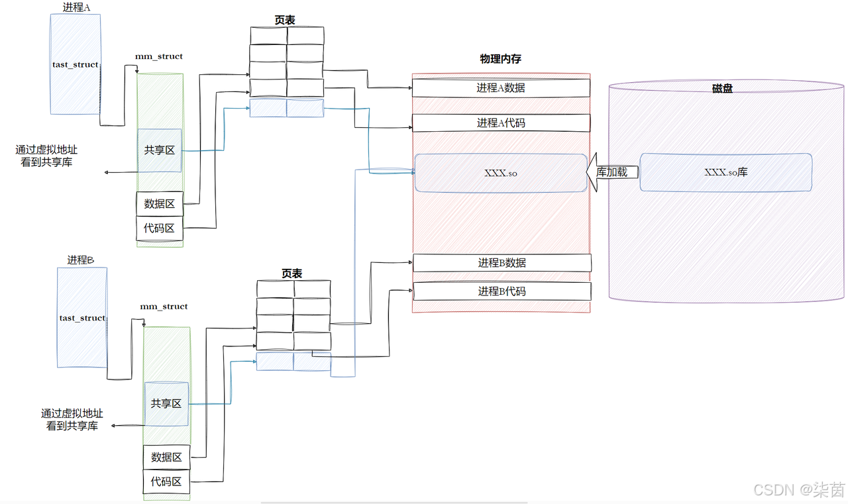Toggle the 共享区 section of process A's mm_struct
The width and height of the screenshot is (848, 504).
159,150
